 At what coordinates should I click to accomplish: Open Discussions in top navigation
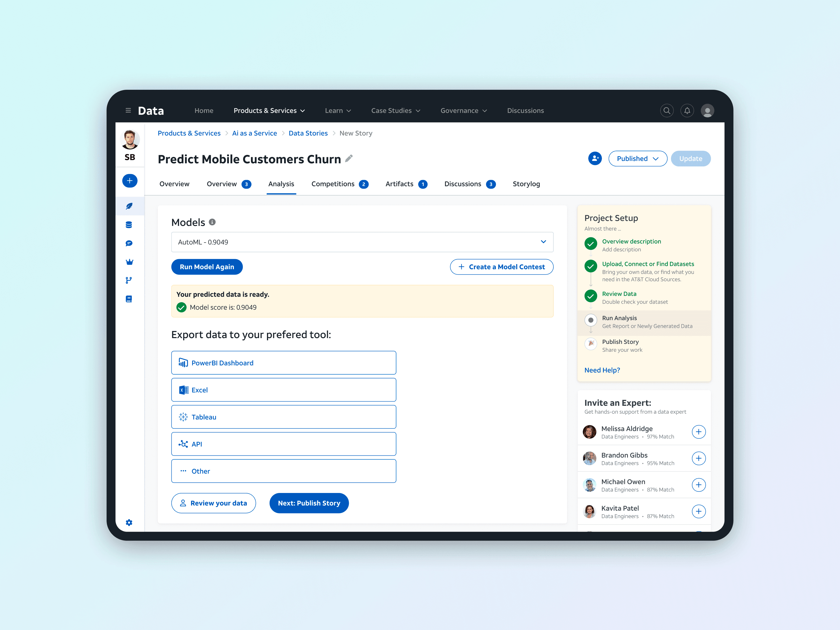pos(525,111)
